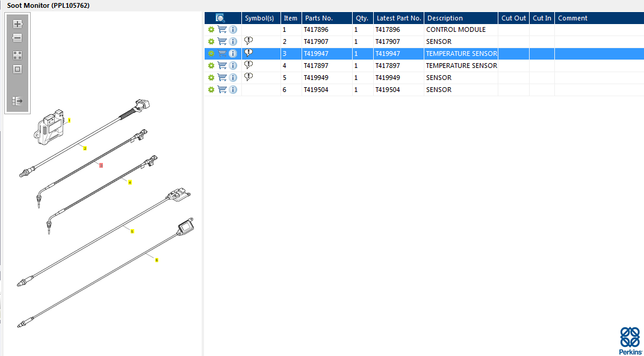Click the Perkins logo
This screenshot has width=644, height=356.
click(630, 340)
